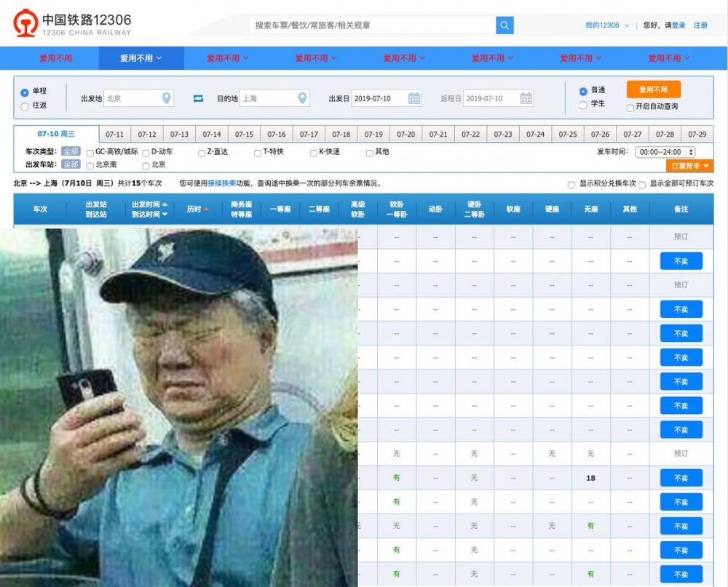Click the location pin icon in 出发地 field
The width and height of the screenshot is (728, 587).
click(x=165, y=97)
